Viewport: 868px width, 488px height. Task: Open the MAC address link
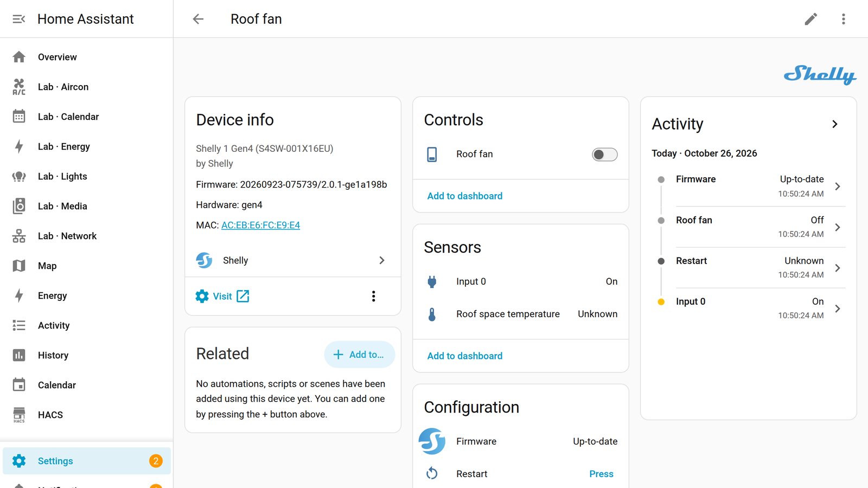tap(260, 225)
